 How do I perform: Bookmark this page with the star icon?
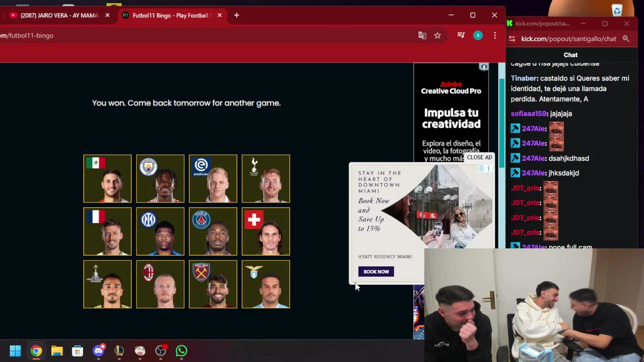point(437,35)
